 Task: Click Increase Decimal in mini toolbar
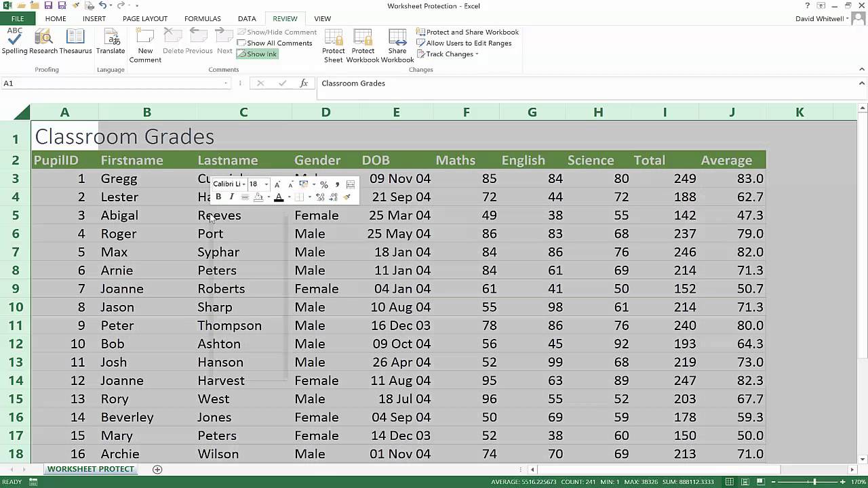pos(320,197)
